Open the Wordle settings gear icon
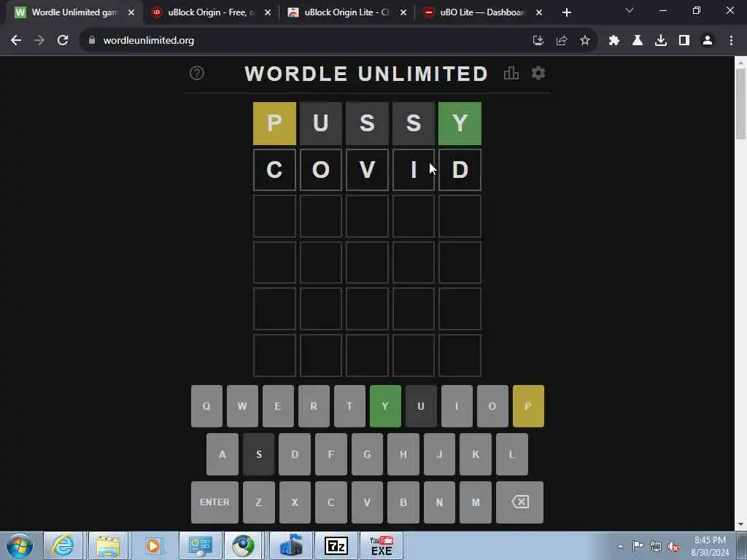The height and width of the screenshot is (560, 747). coord(538,74)
